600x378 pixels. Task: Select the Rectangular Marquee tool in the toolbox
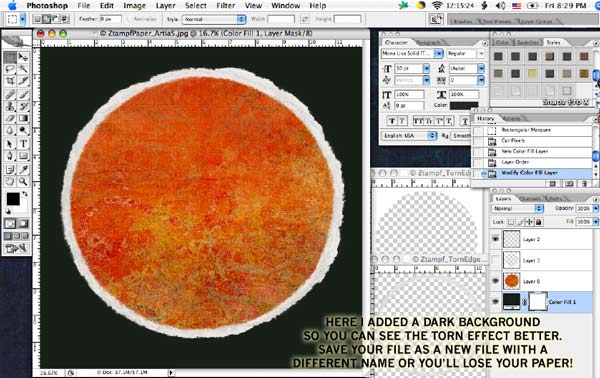coord(10,58)
